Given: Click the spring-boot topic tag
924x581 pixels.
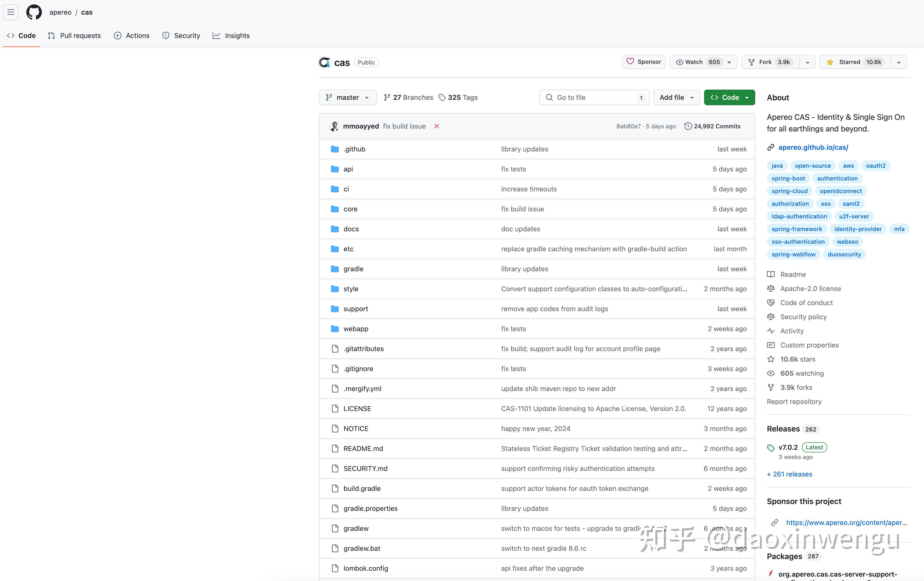Looking at the screenshot, I should click(788, 178).
